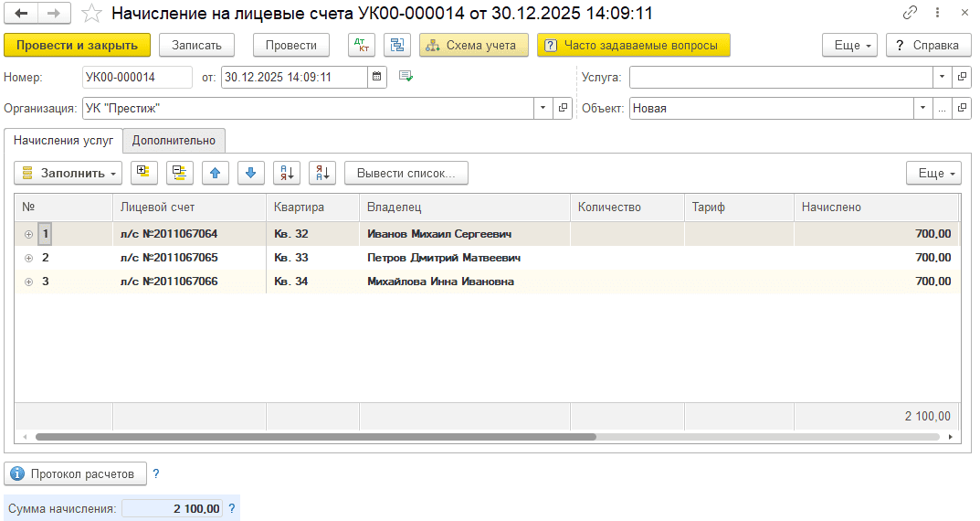Screen dimensions: 980x521
Task: Expand row 3 of Михайлова Инна Ивановна
Action: (x=28, y=282)
